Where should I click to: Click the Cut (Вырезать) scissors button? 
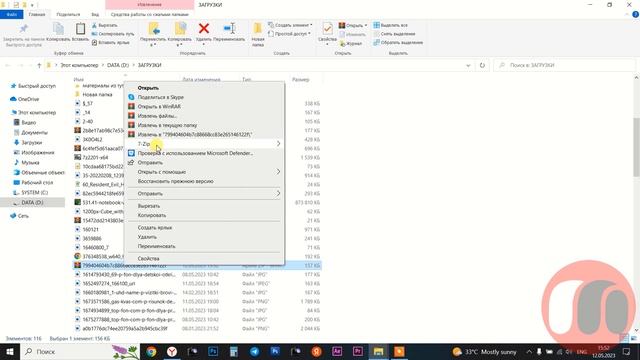click(x=105, y=25)
